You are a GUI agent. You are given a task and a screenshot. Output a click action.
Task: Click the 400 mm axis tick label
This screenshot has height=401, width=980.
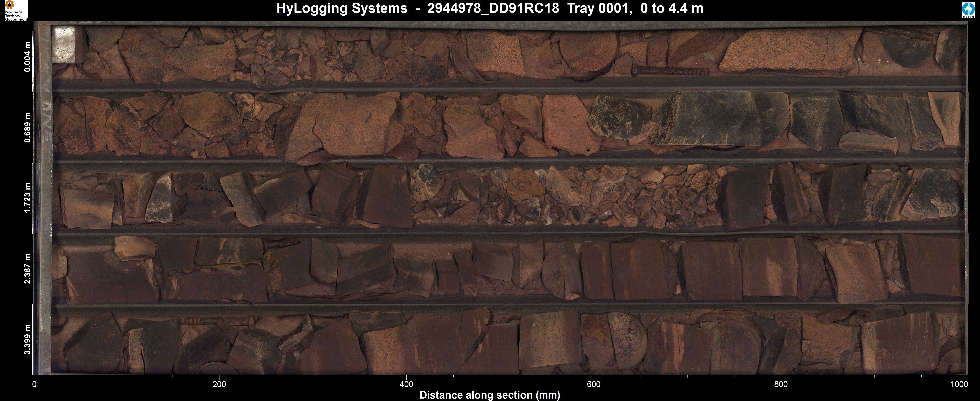point(406,384)
